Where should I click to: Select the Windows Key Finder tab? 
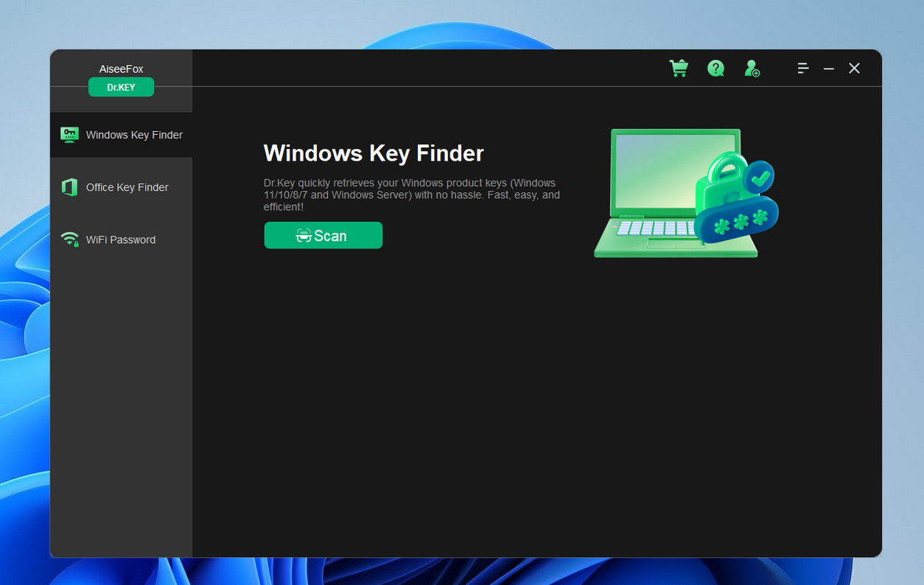coord(133,135)
